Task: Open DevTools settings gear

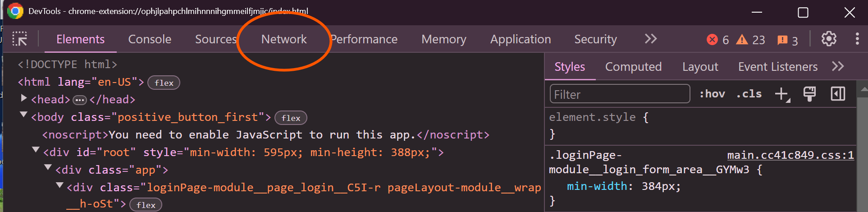Action: 828,39
